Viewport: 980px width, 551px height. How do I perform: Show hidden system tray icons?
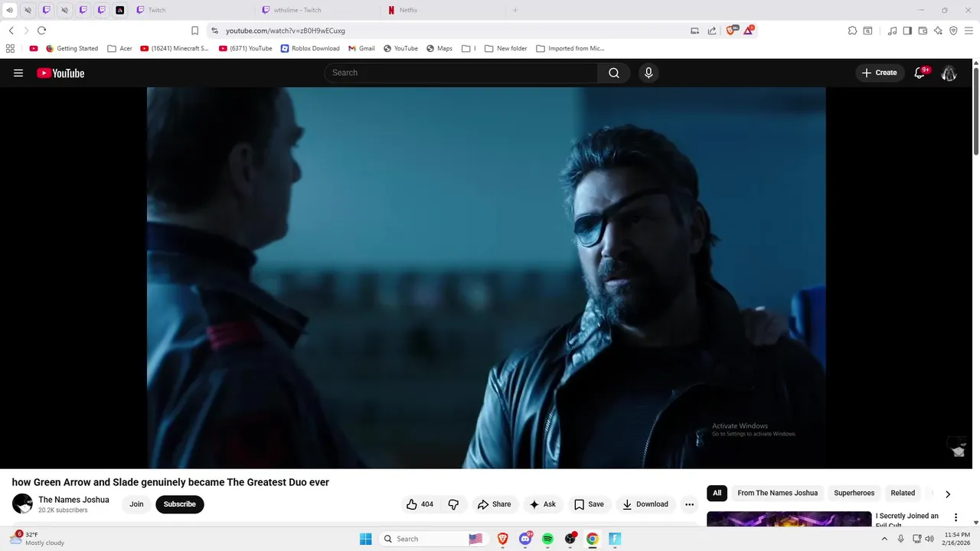point(884,539)
